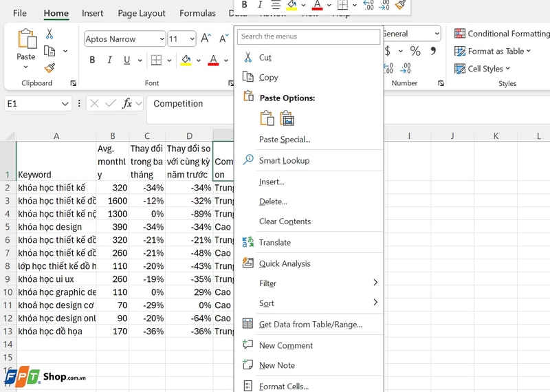Open the General number format dropdown

pos(437,34)
